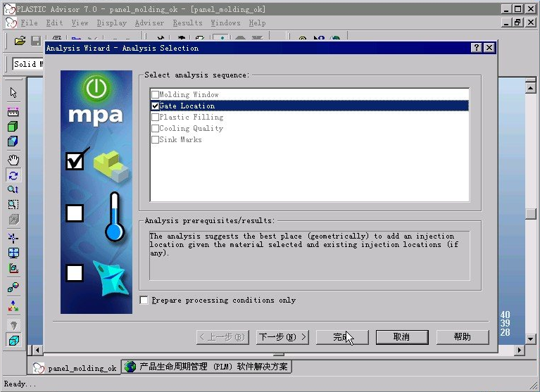Check the Molding Window option
This screenshot has width=540, height=392.
pos(156,94)
